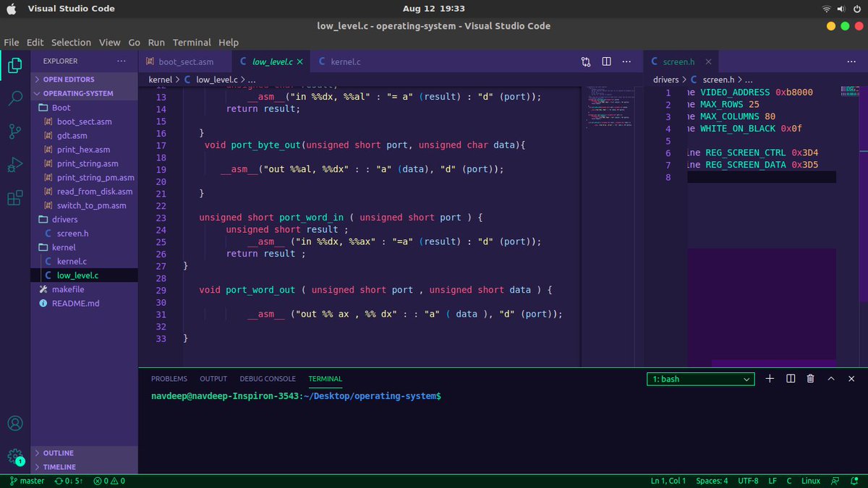This screenshot has width=868, height=488.
Task: Click the feedback icon in status bar
Action: (835, 481)
